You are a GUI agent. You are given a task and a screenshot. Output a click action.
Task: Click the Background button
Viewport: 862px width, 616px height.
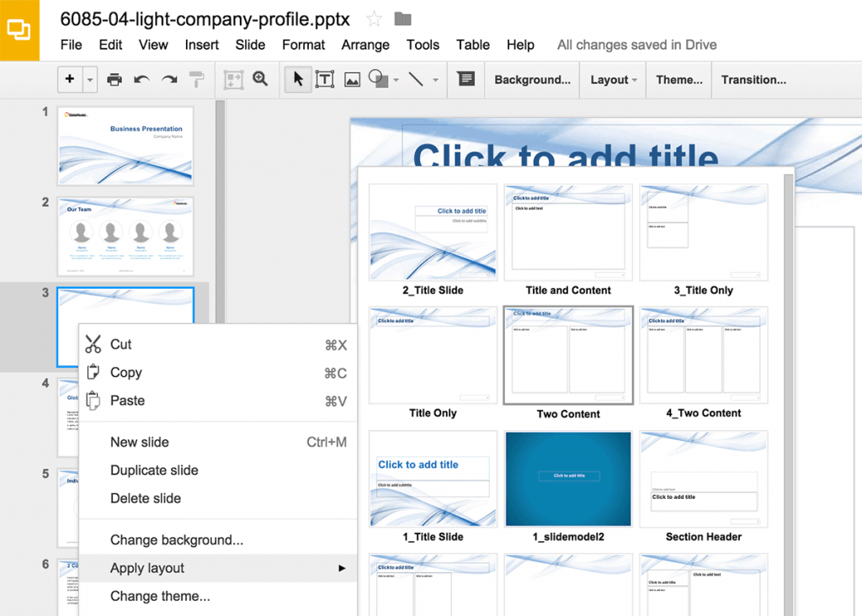532,79
